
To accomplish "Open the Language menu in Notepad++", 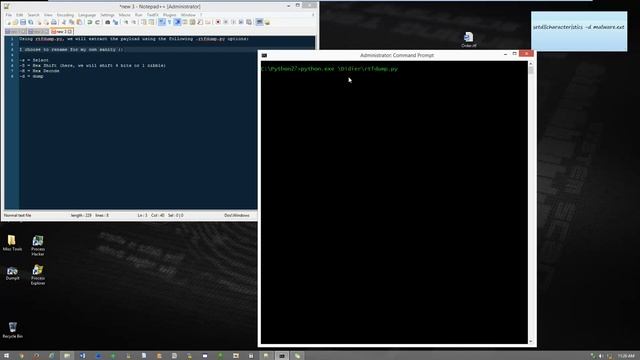I will click(x=87, y=15).
